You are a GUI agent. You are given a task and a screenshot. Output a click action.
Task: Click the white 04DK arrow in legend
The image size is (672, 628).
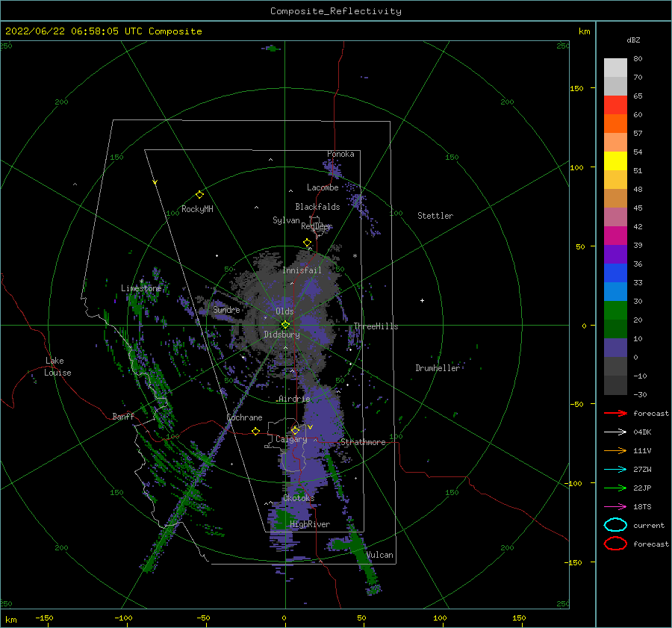[615, 432]
